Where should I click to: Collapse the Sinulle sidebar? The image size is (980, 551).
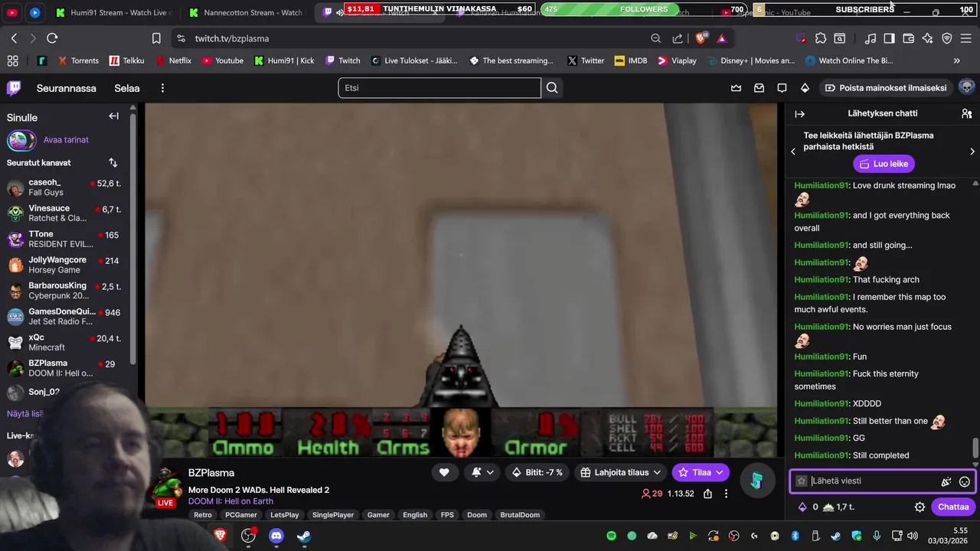pyautogui.click(x=113, y=116)
